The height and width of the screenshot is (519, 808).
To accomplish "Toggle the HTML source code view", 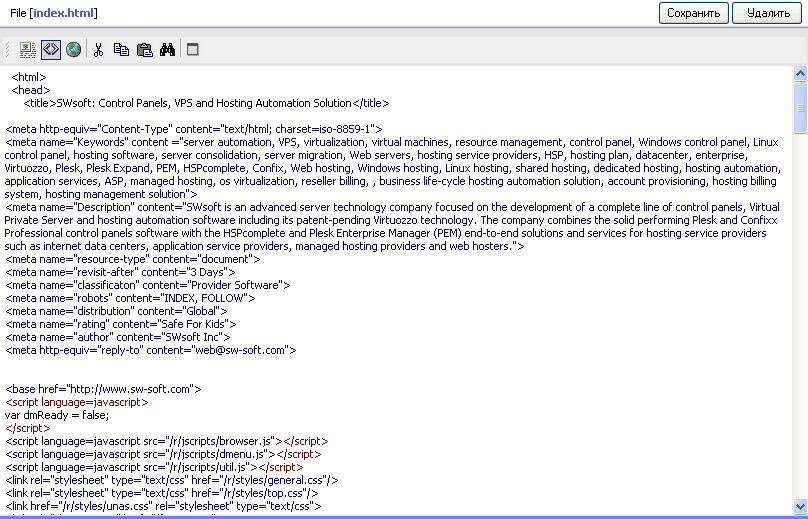I will click(x=51, y=49).
